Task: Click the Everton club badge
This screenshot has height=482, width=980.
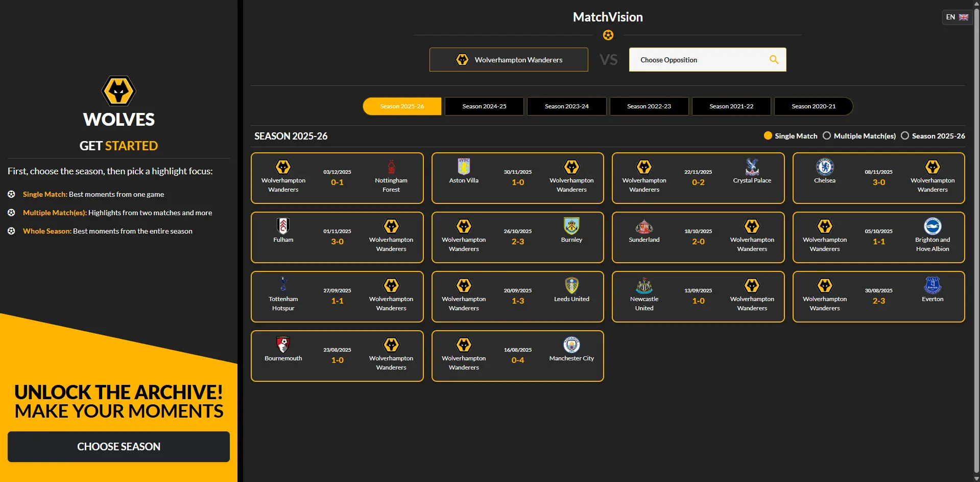Action: pos(932,286)
